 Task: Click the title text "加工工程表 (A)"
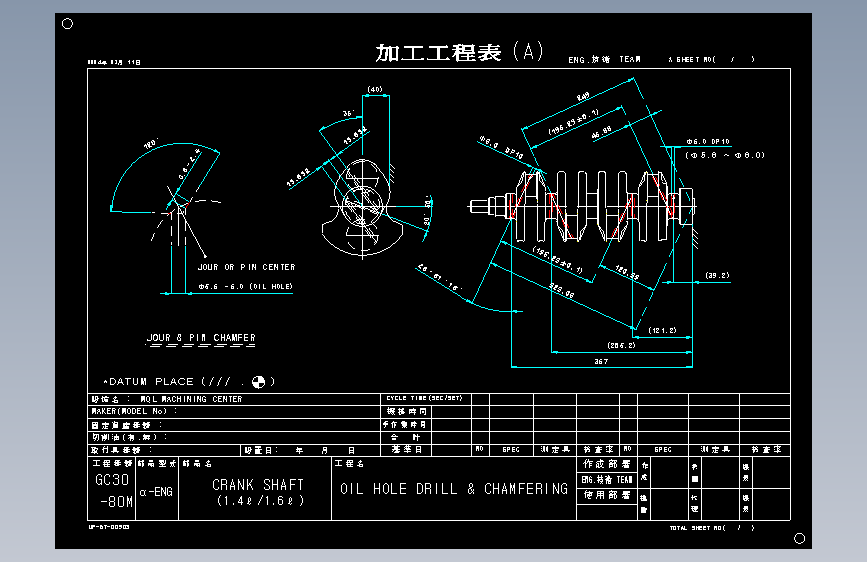click(459, 53)
